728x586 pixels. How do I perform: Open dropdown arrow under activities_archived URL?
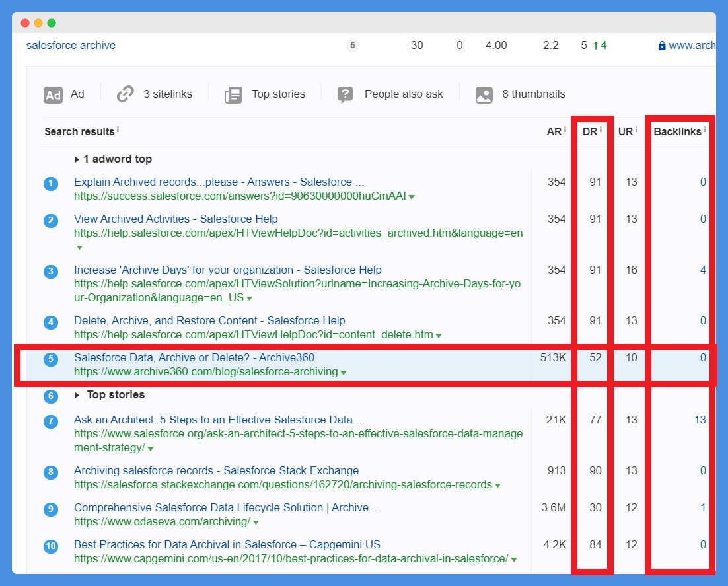click(79, 248)
